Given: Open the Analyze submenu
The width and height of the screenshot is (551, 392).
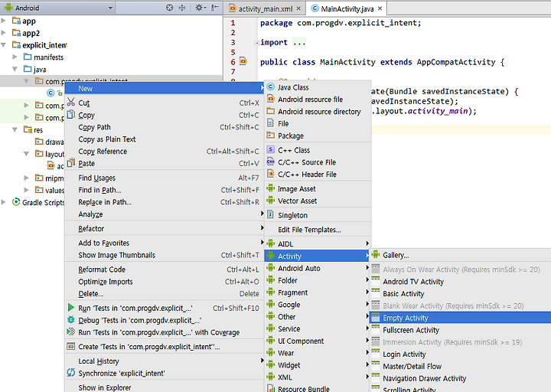Looking at the screenshot, I should (165, 214).
